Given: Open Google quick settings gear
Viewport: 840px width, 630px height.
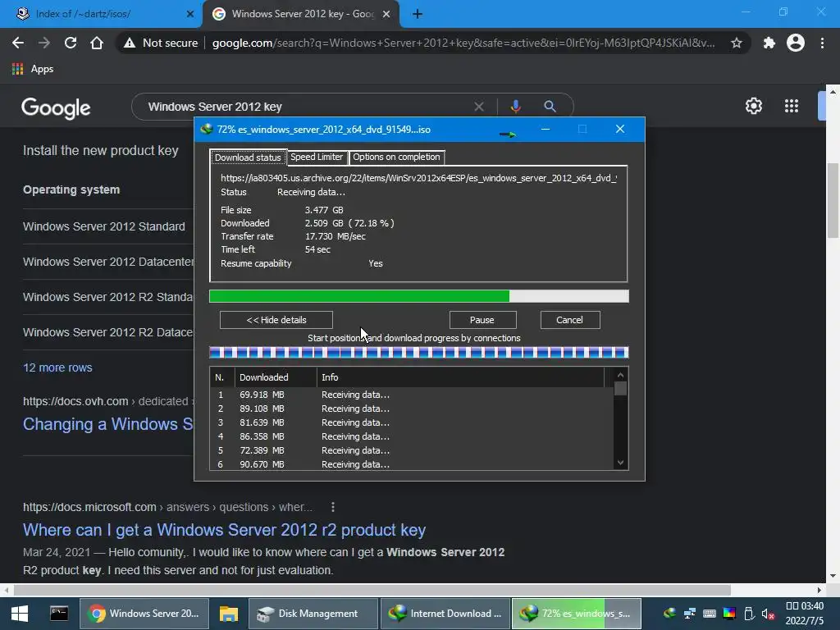Looking at the screenshot, I should point(754,106).
